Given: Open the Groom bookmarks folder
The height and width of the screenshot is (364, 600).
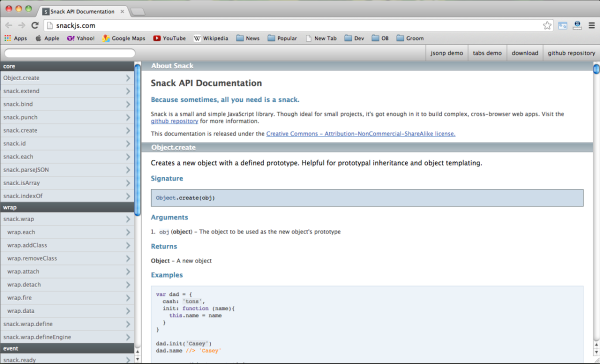Looking at the screenshot, I should pyautogui.click(x=410, y=38).
